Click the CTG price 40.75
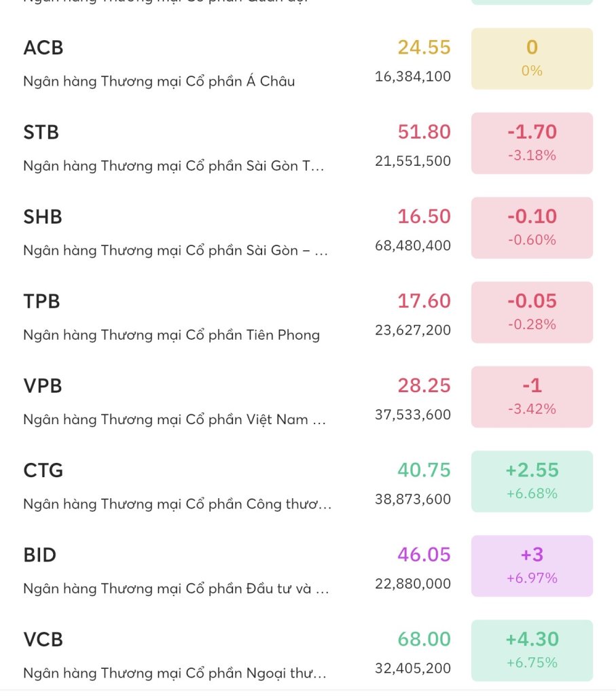Image resolution: width=616 pixels, height=696 pixels. tap(424, 470)
